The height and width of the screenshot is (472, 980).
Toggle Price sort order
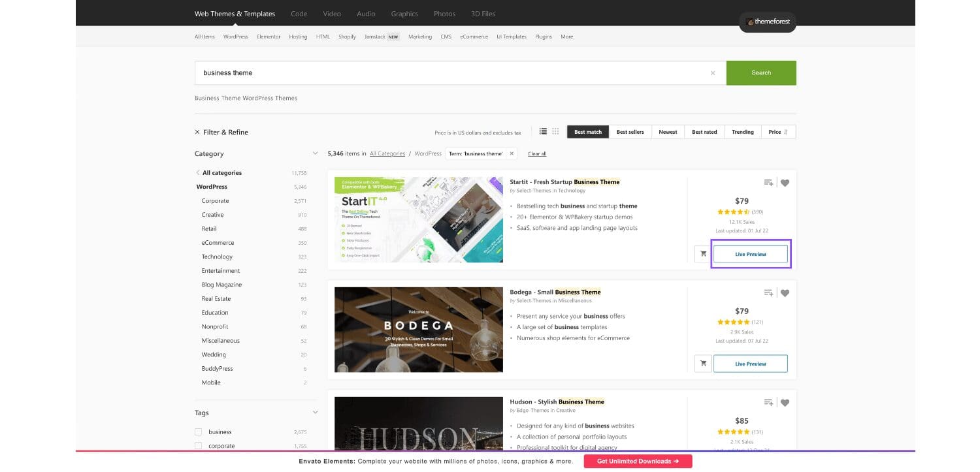click(778, 132)
